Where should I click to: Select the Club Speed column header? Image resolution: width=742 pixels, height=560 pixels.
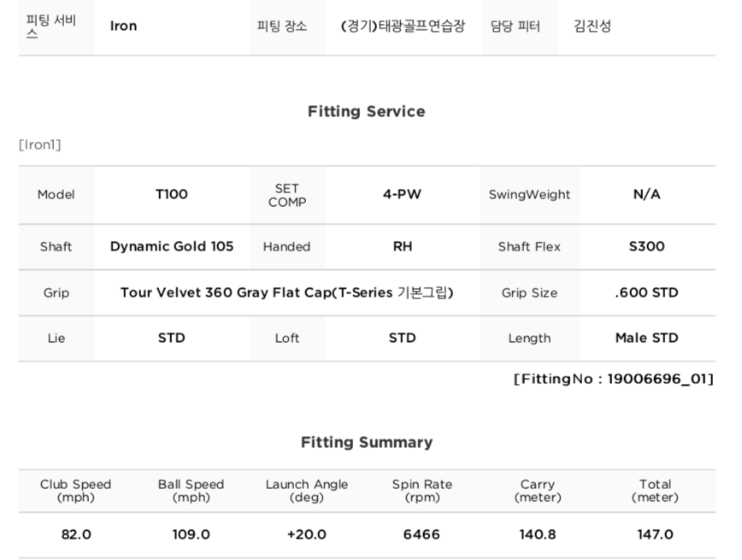tap(76, 491)
